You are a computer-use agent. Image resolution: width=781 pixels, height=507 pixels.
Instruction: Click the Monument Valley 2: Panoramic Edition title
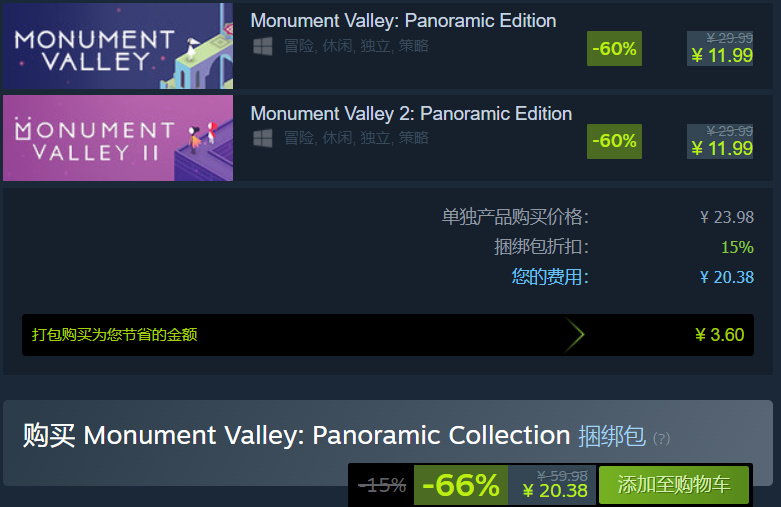click(x=411, y=114)
